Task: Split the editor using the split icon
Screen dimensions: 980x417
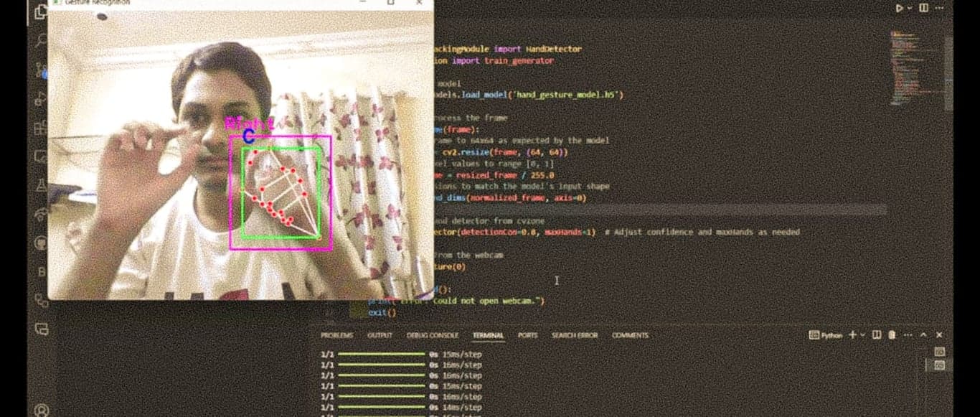Action: click(x=923, y=8)
